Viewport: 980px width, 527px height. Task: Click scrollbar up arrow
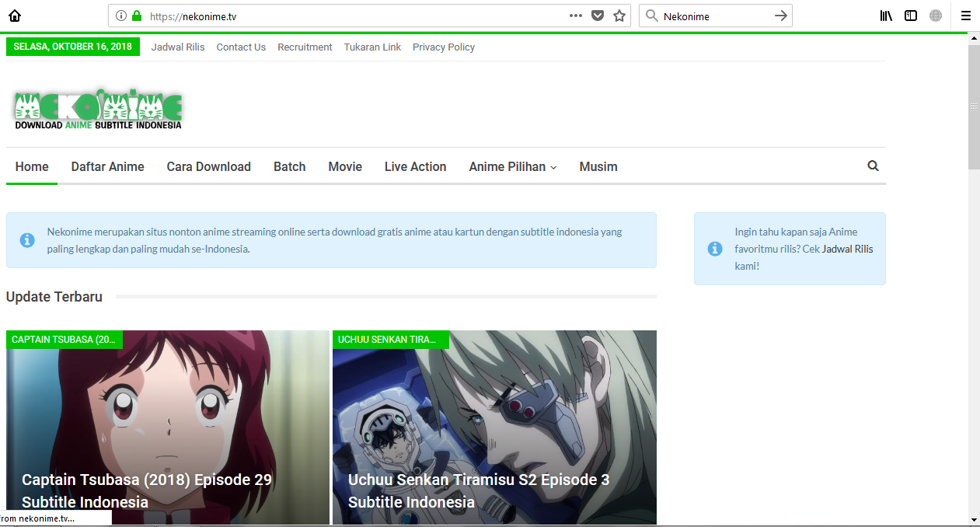(x=974, y=38)
